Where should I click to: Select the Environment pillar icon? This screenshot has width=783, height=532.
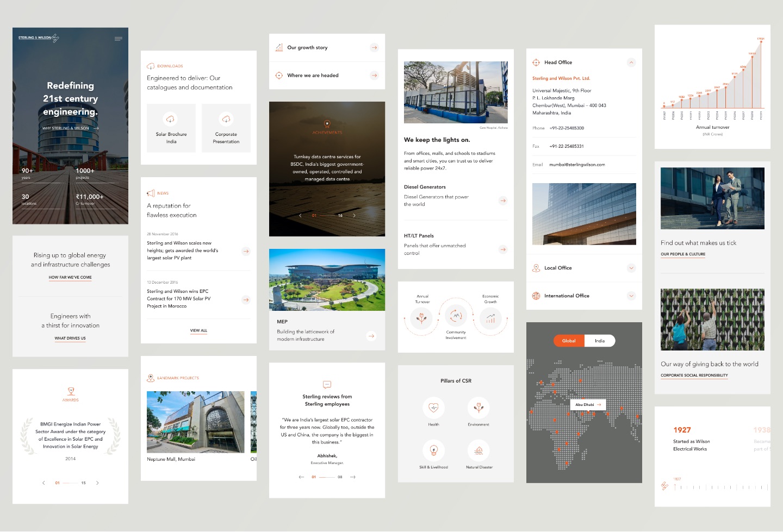[478, 408]
